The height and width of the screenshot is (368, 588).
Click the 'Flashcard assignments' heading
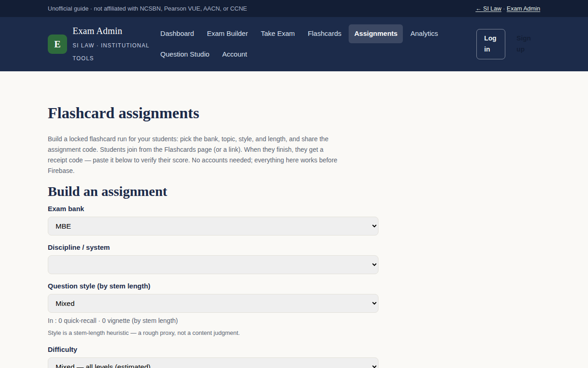124,113
